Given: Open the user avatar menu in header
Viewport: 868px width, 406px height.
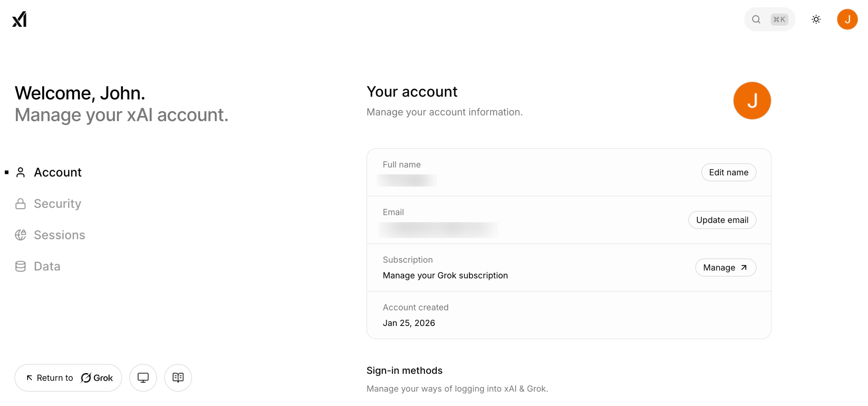Looking at the screenshot, I should tap(847, 19).
